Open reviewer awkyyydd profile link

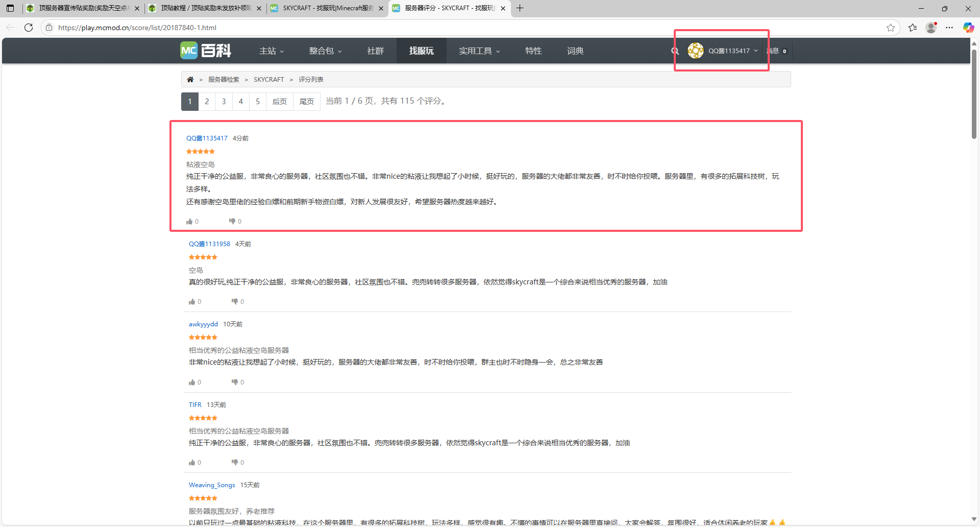pyautogui.click(x=203, y=324)
